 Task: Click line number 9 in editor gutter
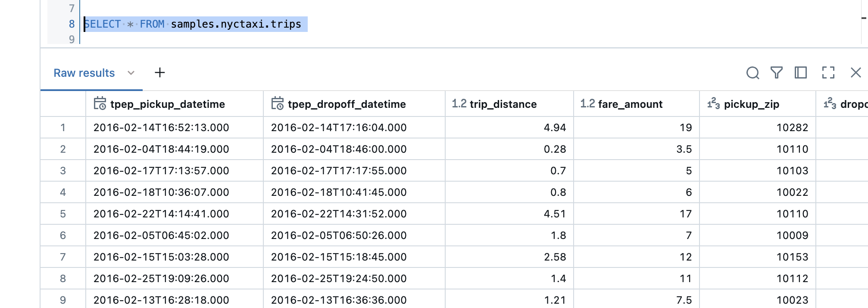coord(72,39)
